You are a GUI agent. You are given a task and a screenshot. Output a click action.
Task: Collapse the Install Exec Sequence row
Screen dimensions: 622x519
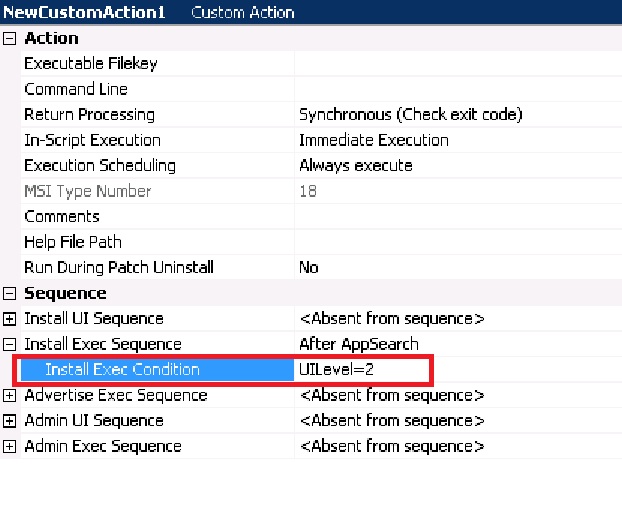[x=10, y=345]
